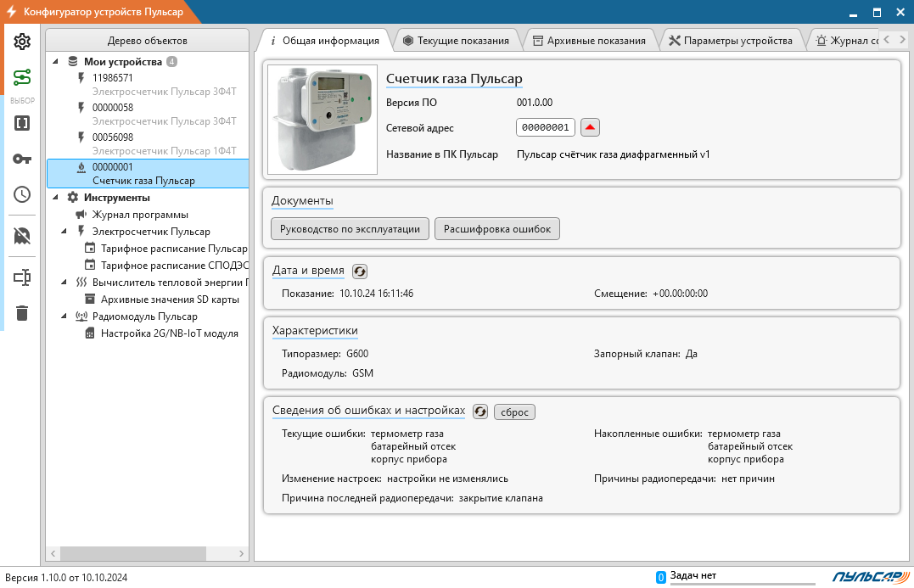Open Тарифное расписание Пульсар
The image size is (914, 588).
(x=174, y=249)
